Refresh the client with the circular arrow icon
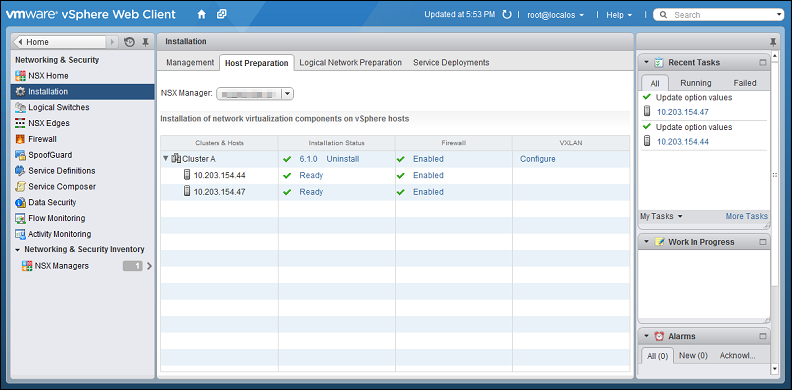 tap(507, 15)
